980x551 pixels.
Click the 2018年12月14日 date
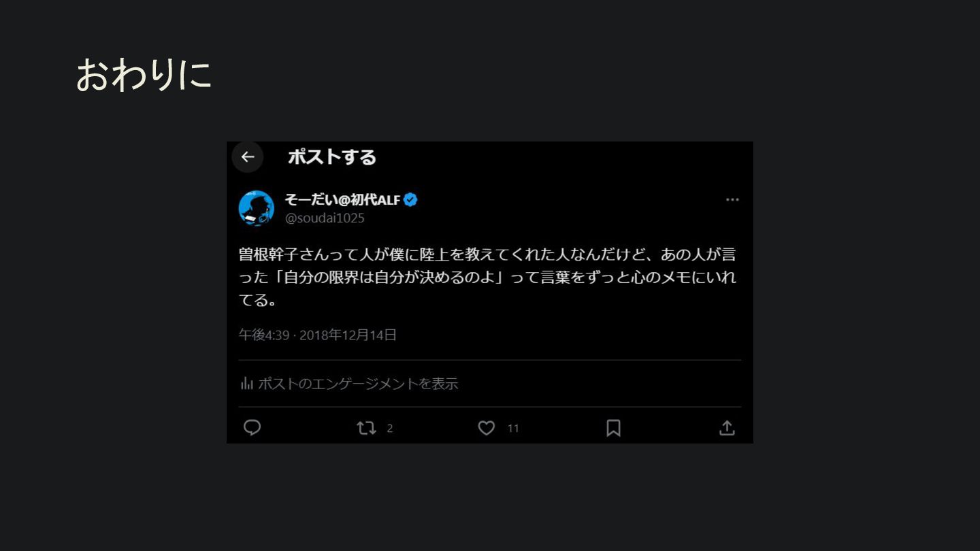pos(348,335)
